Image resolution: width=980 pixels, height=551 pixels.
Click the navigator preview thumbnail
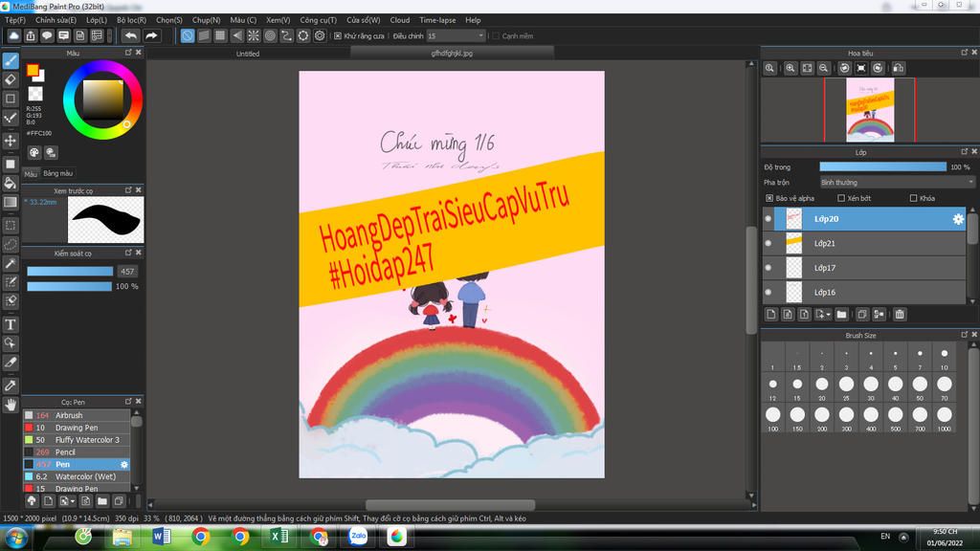(870, 110)
